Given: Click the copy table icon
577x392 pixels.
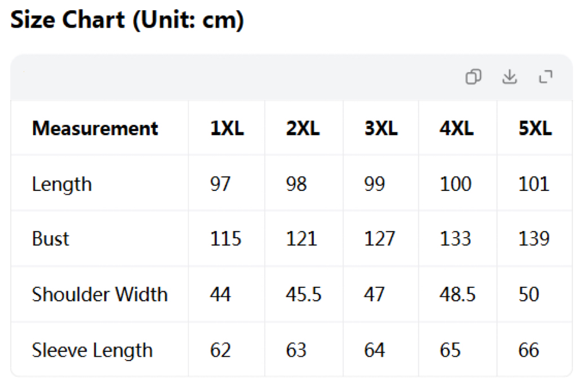Looking at the screenshot, I should 473,77.
